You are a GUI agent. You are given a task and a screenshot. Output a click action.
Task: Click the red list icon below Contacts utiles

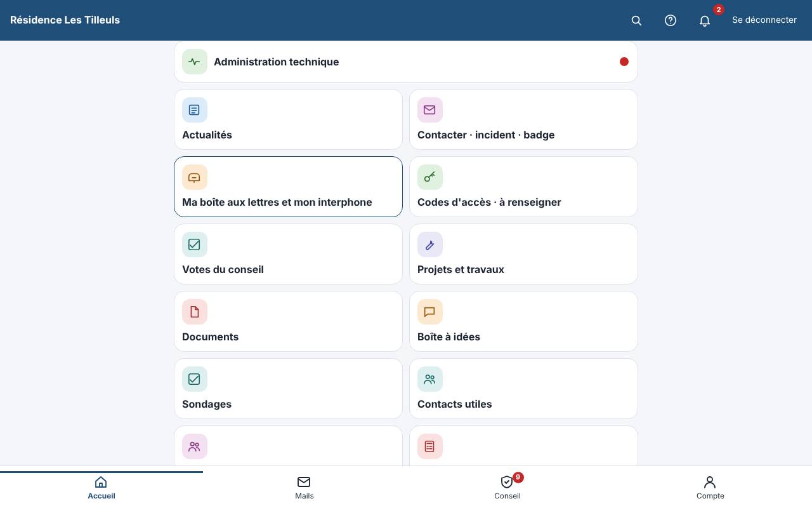coord(430,446)
